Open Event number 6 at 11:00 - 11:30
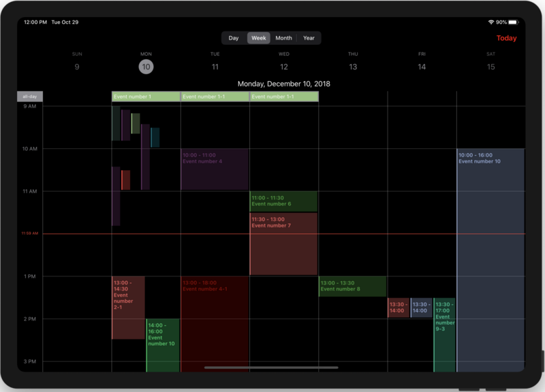 coord(283,201)
